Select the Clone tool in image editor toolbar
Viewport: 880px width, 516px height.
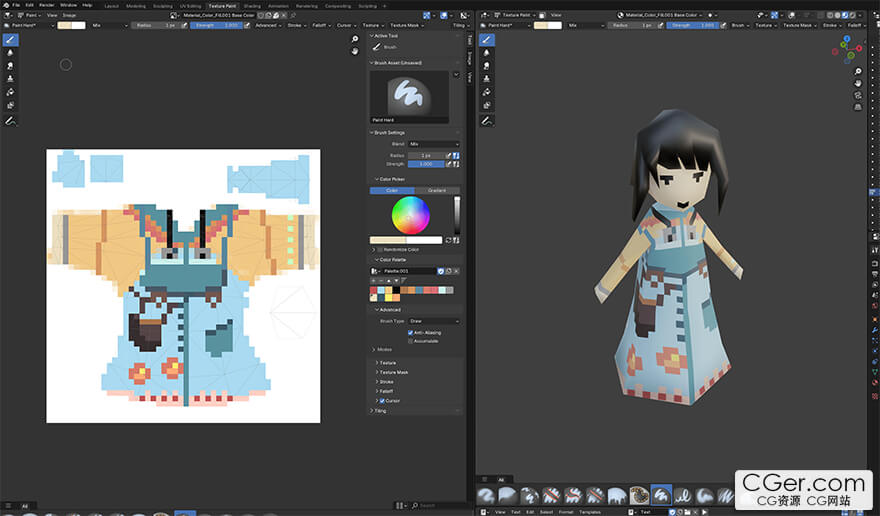(11, 78)
